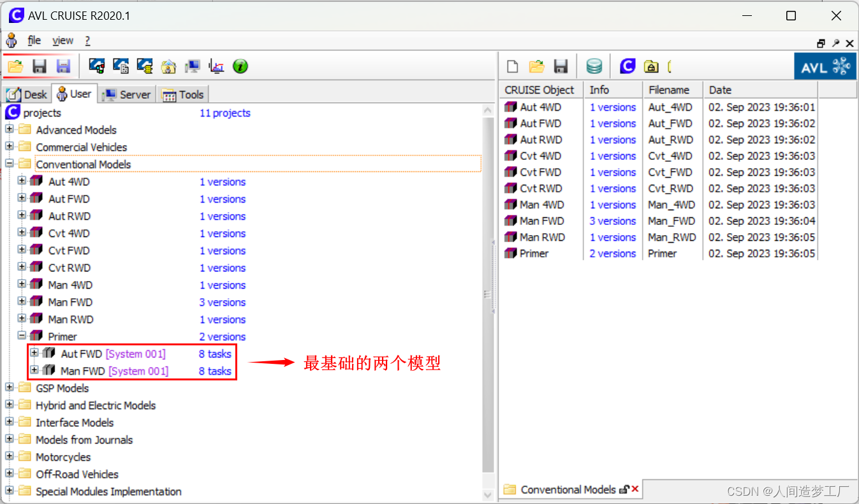Collapse the Primer tree node
859x504 pixels.
(x=22, y=336)
